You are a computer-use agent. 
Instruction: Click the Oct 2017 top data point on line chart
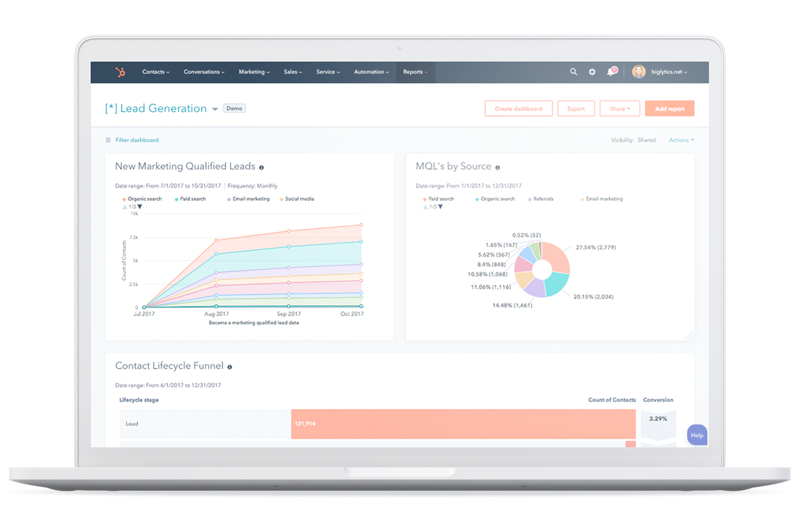click(x=361, y=225)
